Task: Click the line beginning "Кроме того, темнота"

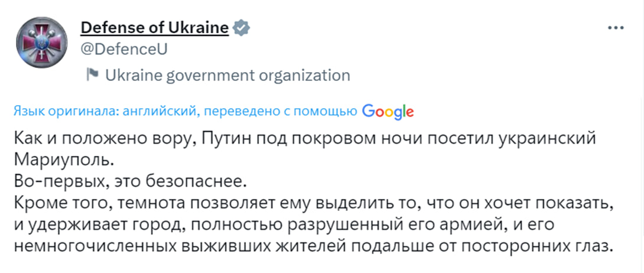Action: (314, 203)
